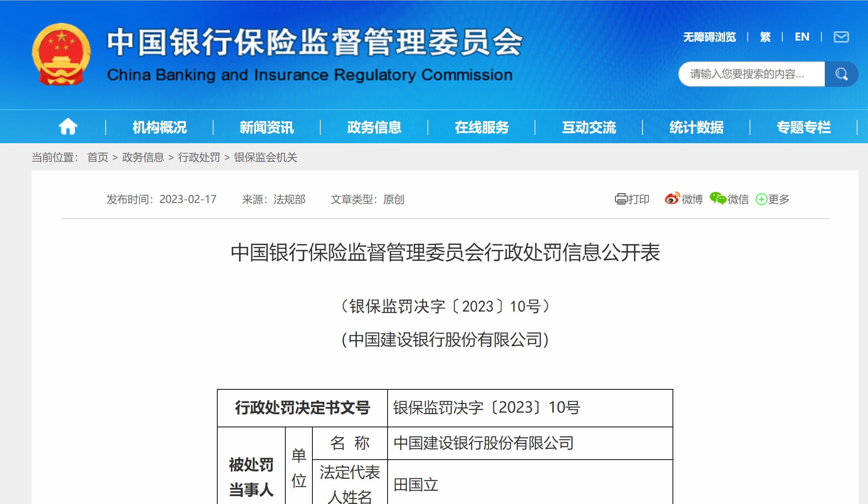
Task: Focus the search input field
Action: 751,74
